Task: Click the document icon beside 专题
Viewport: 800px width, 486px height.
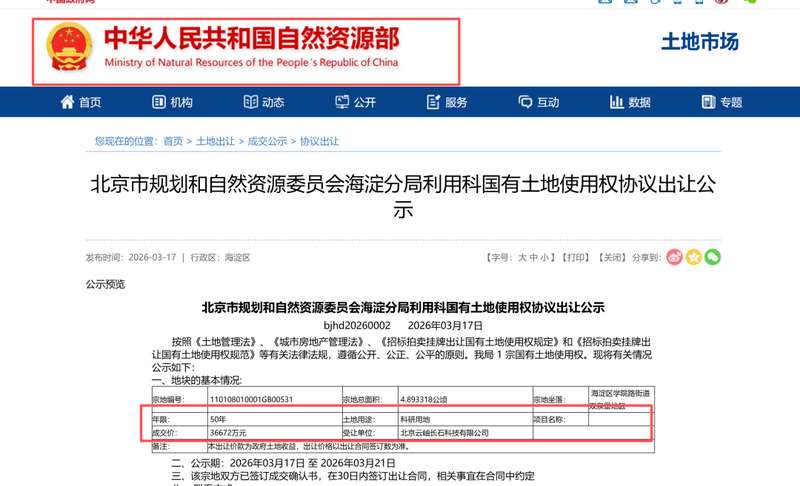Action: tap(708, 102)
